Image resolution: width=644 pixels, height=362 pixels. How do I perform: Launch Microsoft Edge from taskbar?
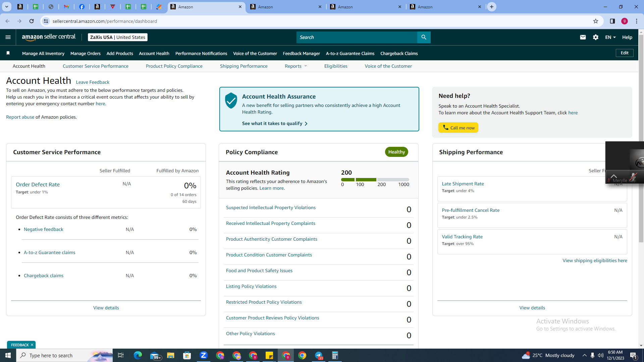(x=138, y=355)
